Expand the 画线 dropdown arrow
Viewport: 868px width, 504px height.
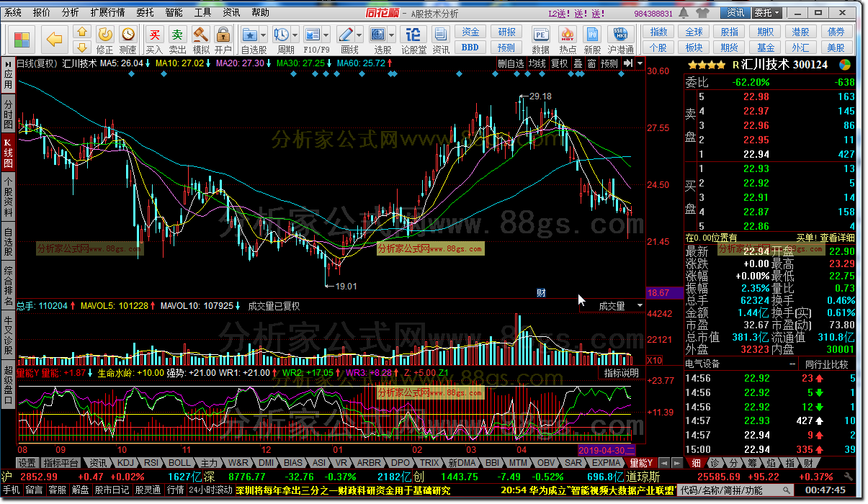(x=359, y=35)
